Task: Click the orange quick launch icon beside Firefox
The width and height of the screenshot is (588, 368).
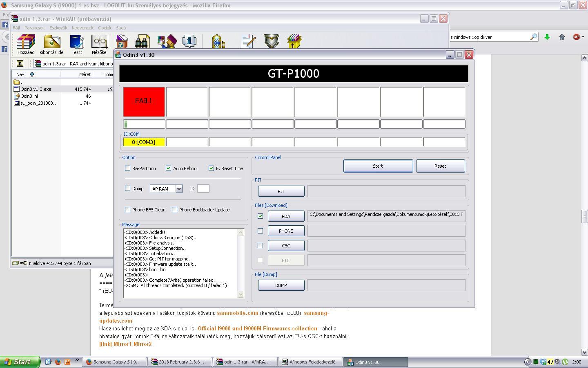Action: [x=67, y=362]
